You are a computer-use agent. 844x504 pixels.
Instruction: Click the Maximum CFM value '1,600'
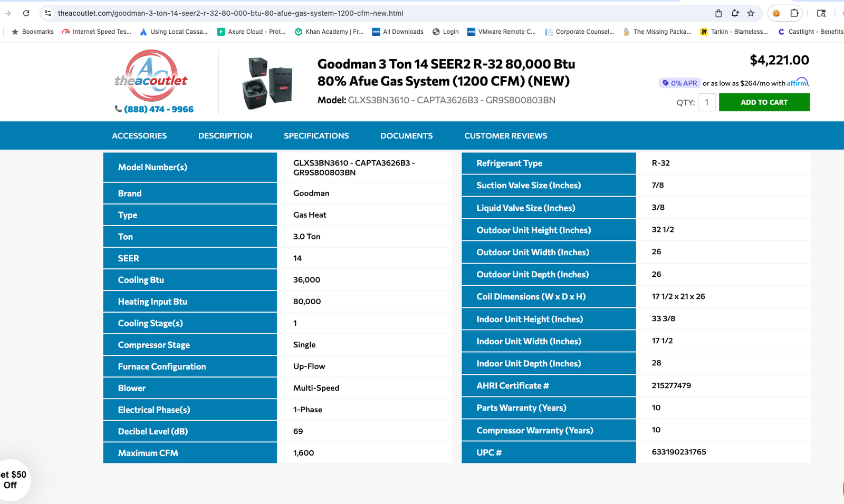tap(304, 453)
